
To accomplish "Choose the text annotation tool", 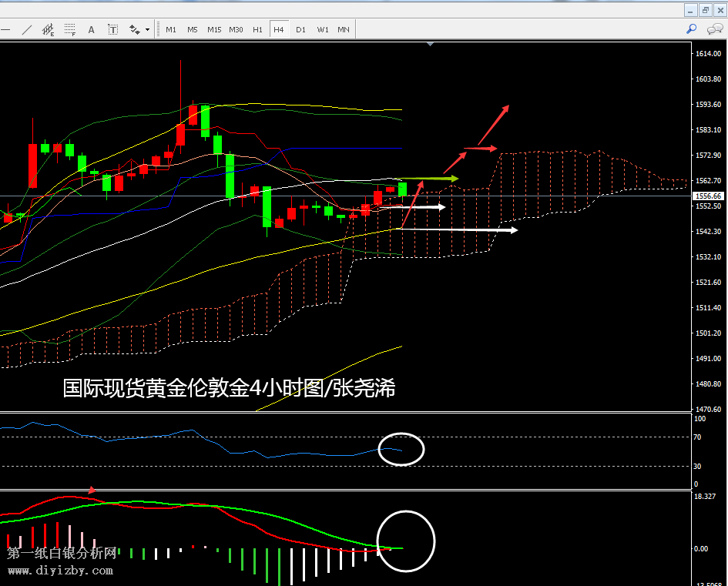I will coord(91,30).
